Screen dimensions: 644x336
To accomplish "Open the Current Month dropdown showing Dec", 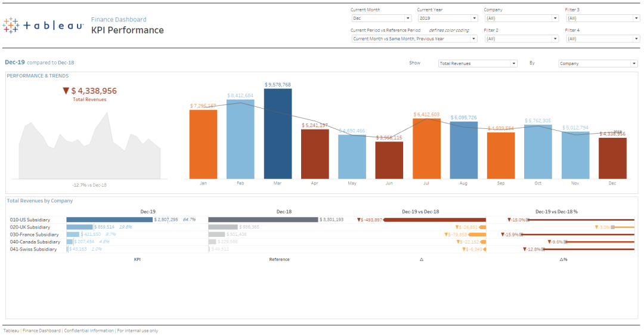I will point(382,18).
